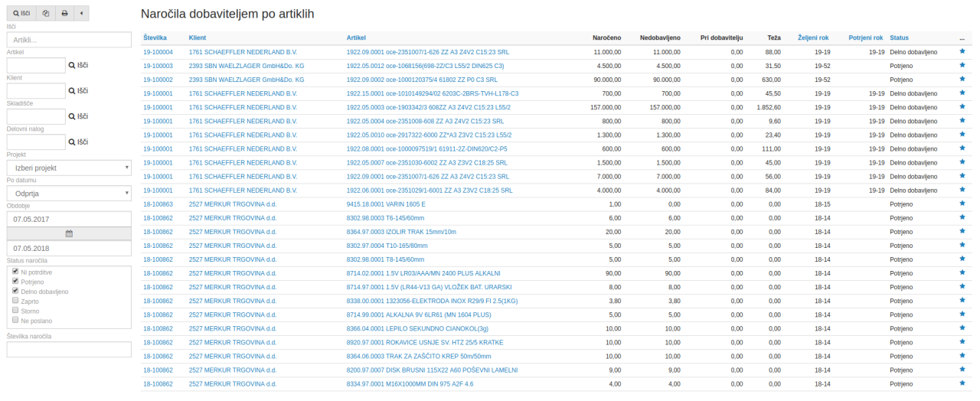Click star icon in VARIN 1605 E row
The image size is (980, 401).
(962, 204)
